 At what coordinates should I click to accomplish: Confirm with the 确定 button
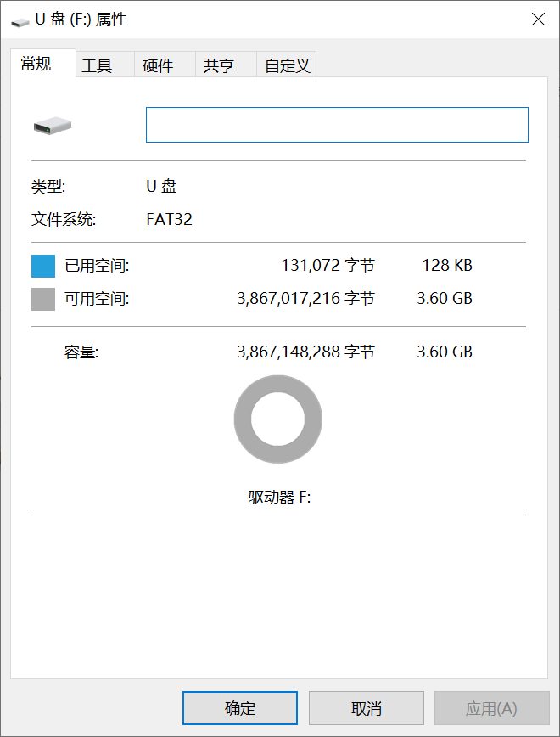pyautogui.click(x=240, y=708)
